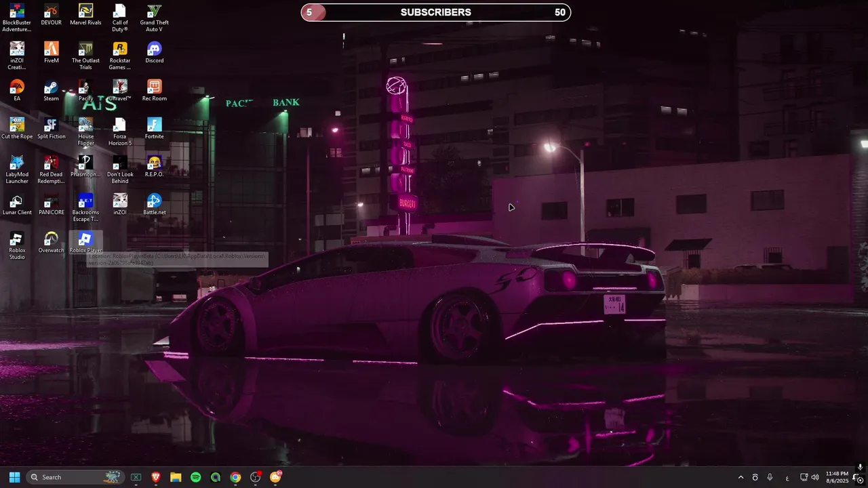The width and height of the screenshot is (868, 488).
Task: Select the Cut the Rope icon
Action: (x=17, y=129)
